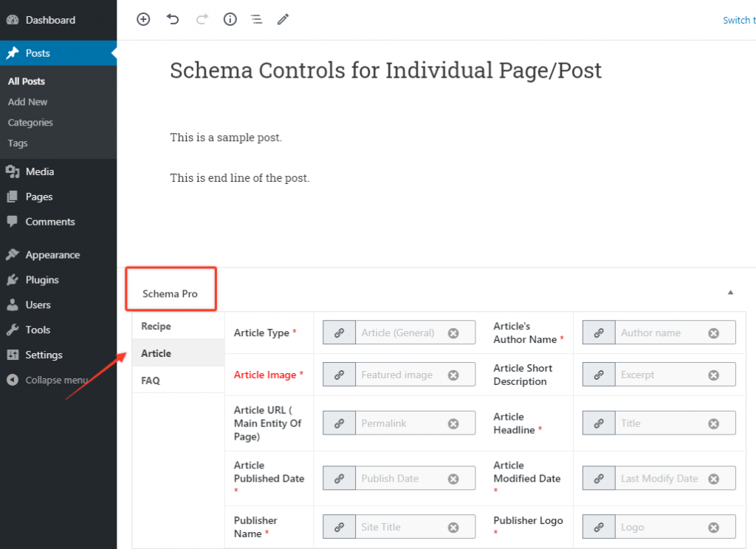Screen dimensions: 756x549
Task: Click the post title heading to edit
Action: pos(385,71)
